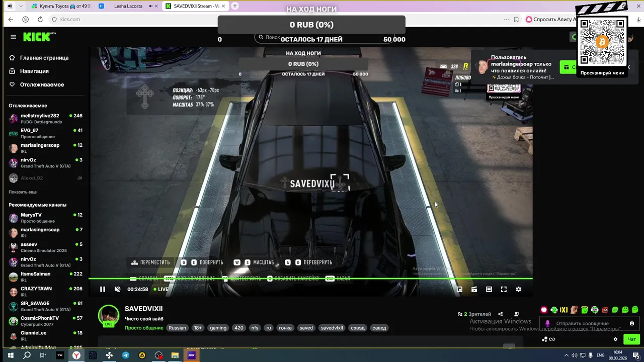This screenshot has width=644, height=362.
Task: Open a new browser tab
Action: [235, 6]
